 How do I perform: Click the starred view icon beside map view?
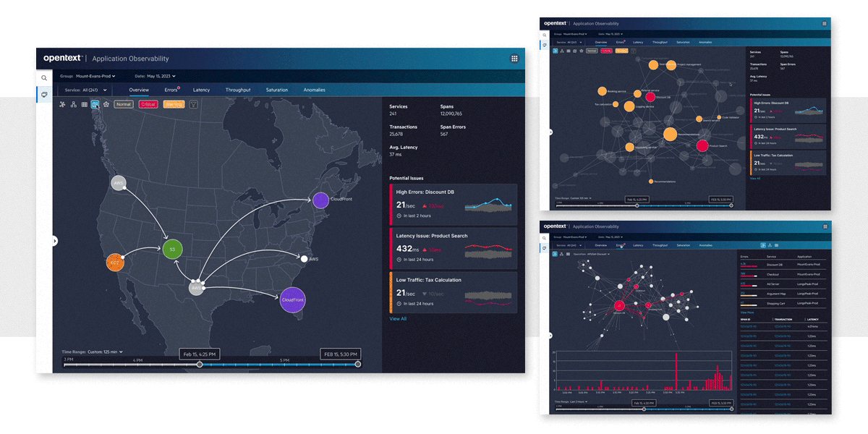click(x=106, y=104)
